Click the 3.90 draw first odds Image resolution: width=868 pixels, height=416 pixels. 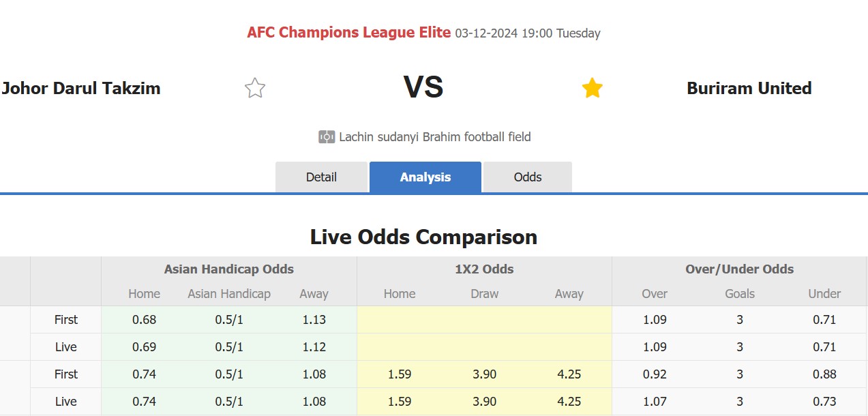(x=484, y=374)
